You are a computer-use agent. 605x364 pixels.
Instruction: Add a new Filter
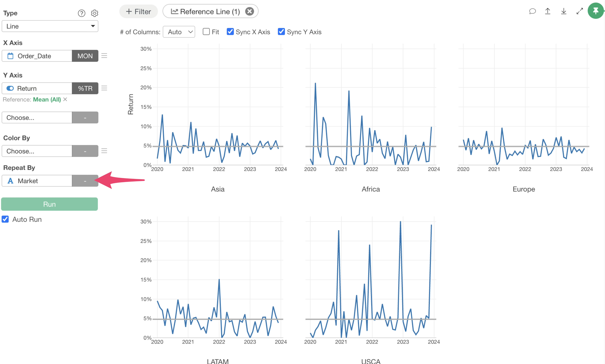click(138, 11)
